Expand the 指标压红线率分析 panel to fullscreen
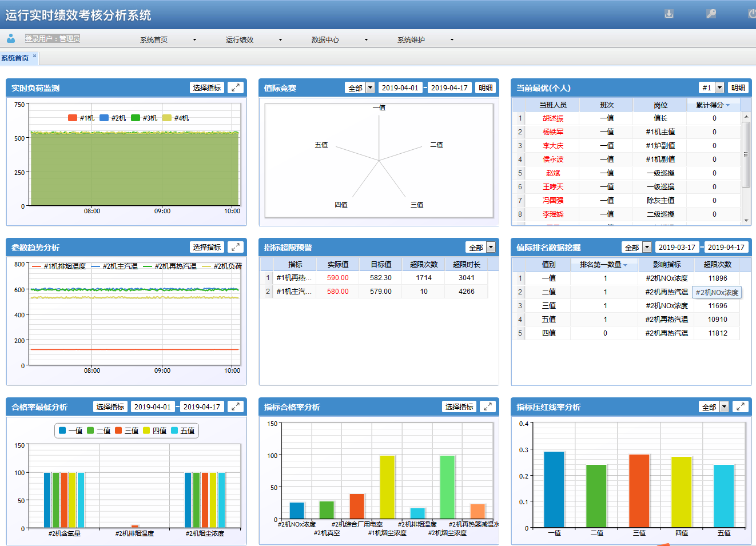This screenshot has width=756, height=546. click(x=740, y=406)
